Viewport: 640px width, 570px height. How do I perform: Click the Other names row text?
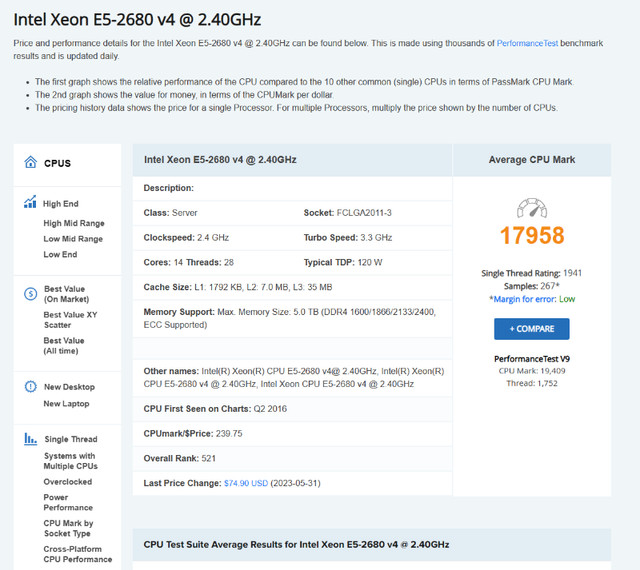point(294,378)
